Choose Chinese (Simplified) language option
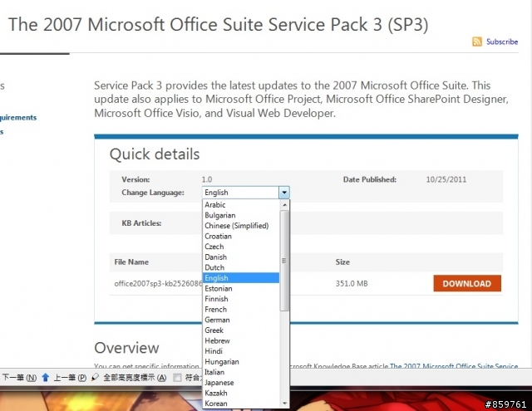This screenshot has width=532, height=411. [x=236, y=226]
